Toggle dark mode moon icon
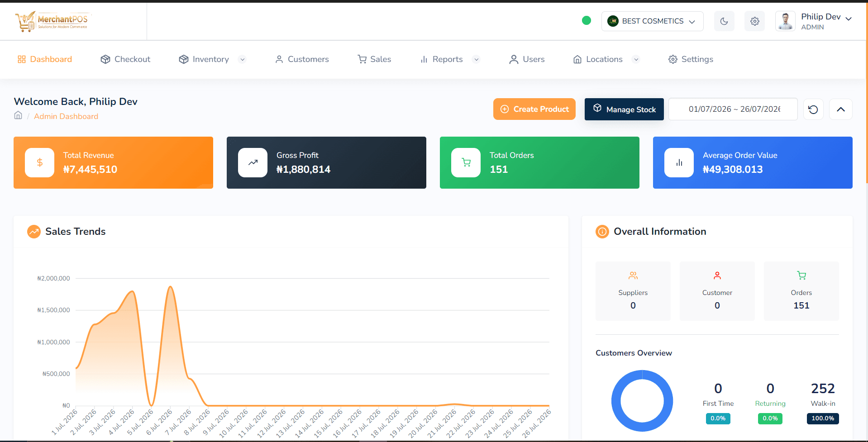Viewport: 868px width, 442px height. 724,21
